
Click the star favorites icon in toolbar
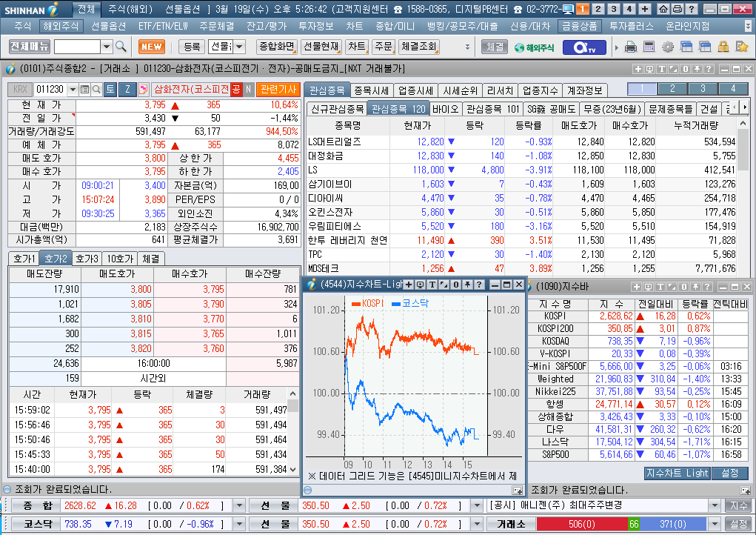click(741, 47)
